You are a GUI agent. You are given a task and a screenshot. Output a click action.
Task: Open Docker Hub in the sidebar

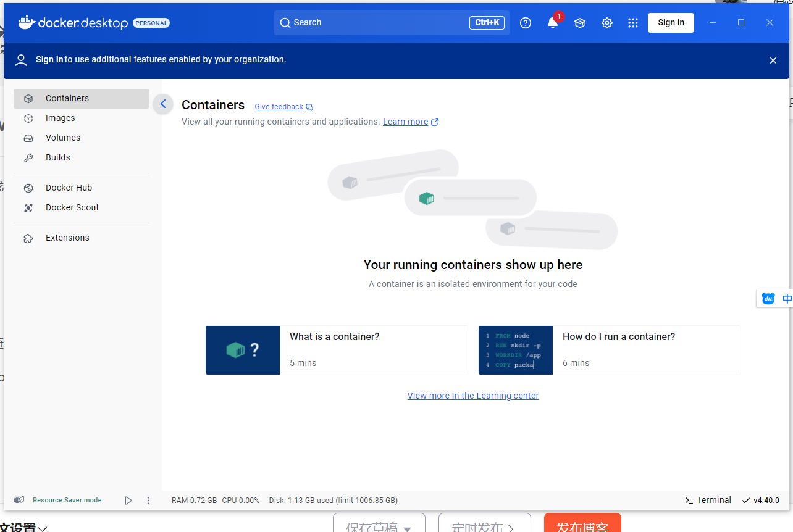tap(82, 188)
